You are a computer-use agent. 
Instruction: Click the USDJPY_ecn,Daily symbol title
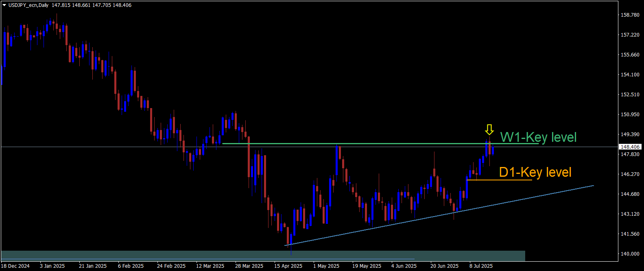pos(28,5)
